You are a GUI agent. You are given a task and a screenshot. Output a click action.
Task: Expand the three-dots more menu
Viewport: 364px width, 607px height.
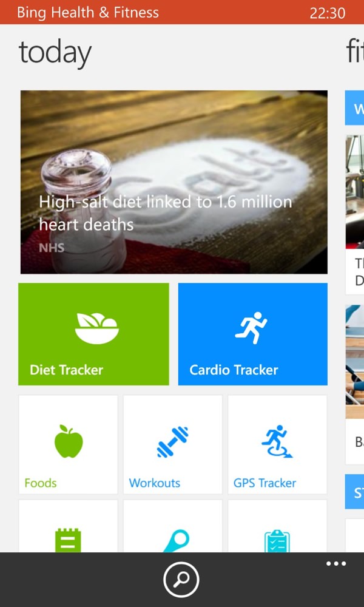336,564
